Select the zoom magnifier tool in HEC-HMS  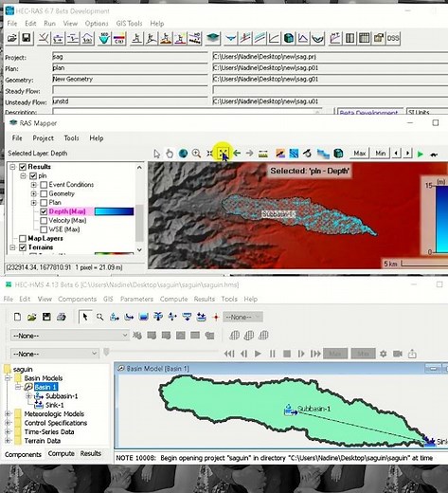[99, 317]
